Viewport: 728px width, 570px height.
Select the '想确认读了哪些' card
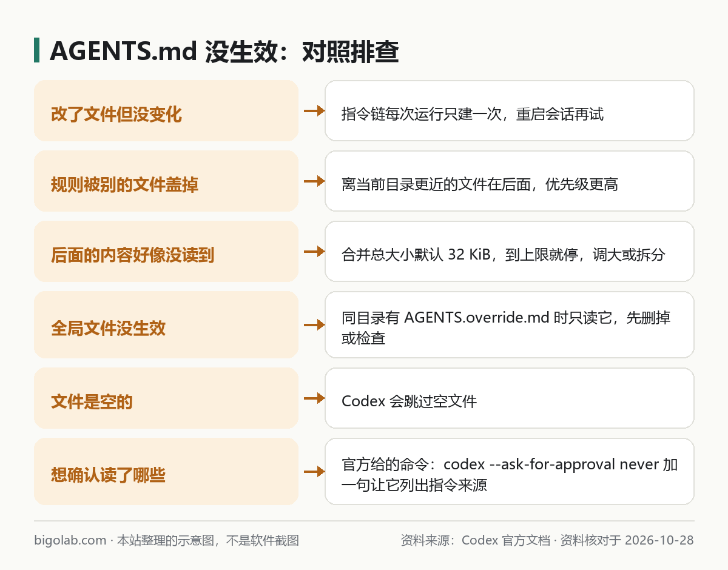pyautogui.click(x=166, y=472)
